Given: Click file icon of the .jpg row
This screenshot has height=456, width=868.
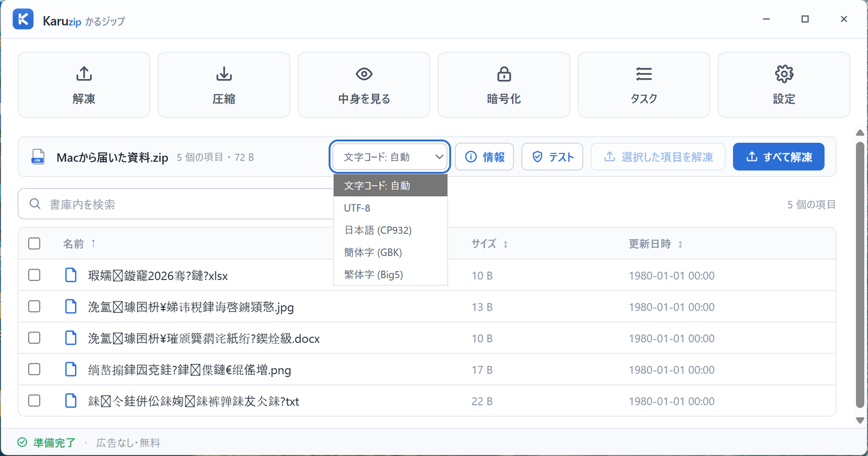Looking at the screenshot, I should tap(71, 306).
